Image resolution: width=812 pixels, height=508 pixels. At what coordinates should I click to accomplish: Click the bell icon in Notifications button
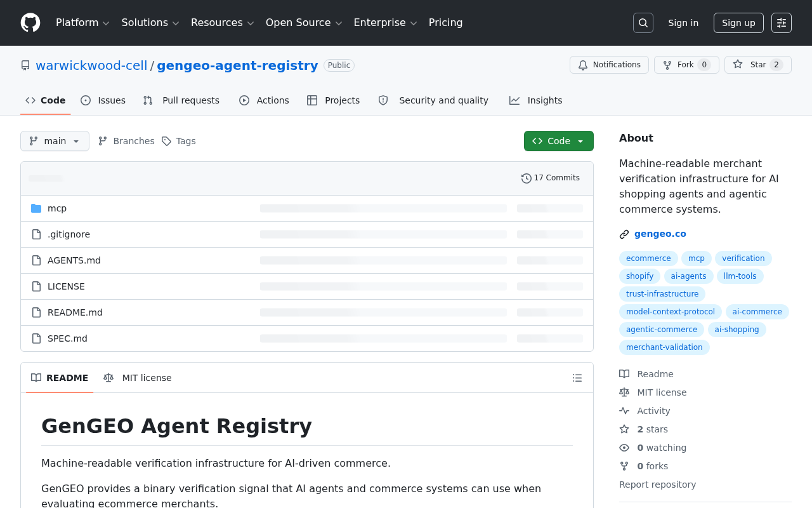tap(583, 65)
